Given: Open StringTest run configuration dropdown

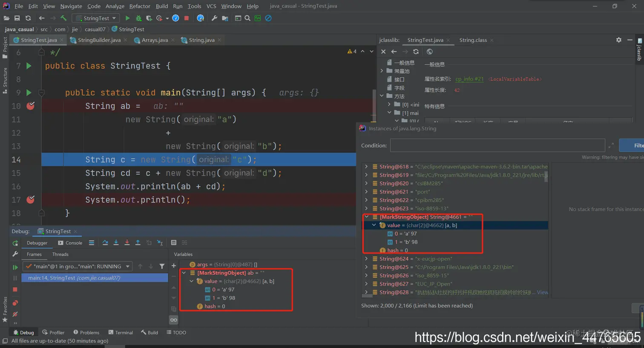Looking at the screenshot, I should [96, 18].
